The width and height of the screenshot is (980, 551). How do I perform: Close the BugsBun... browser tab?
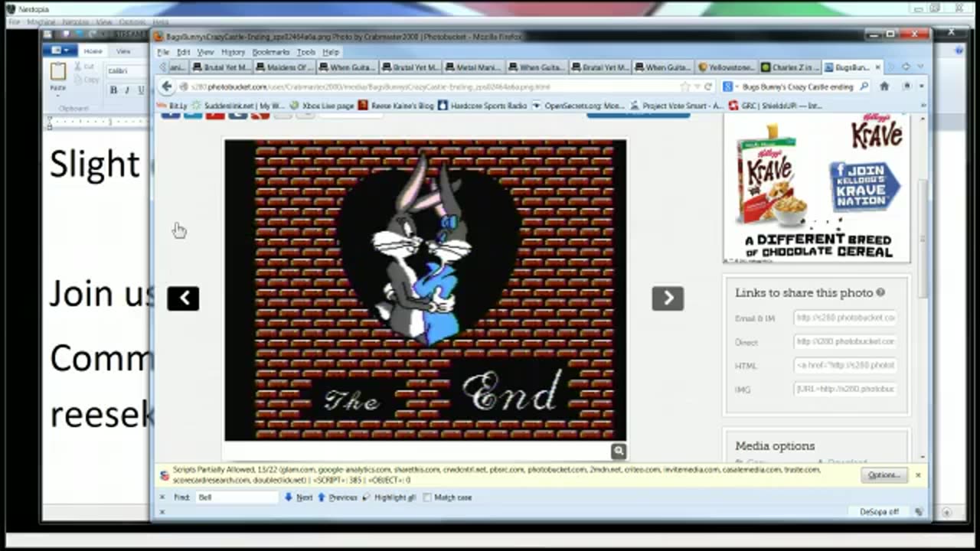[x=877, y=67]
